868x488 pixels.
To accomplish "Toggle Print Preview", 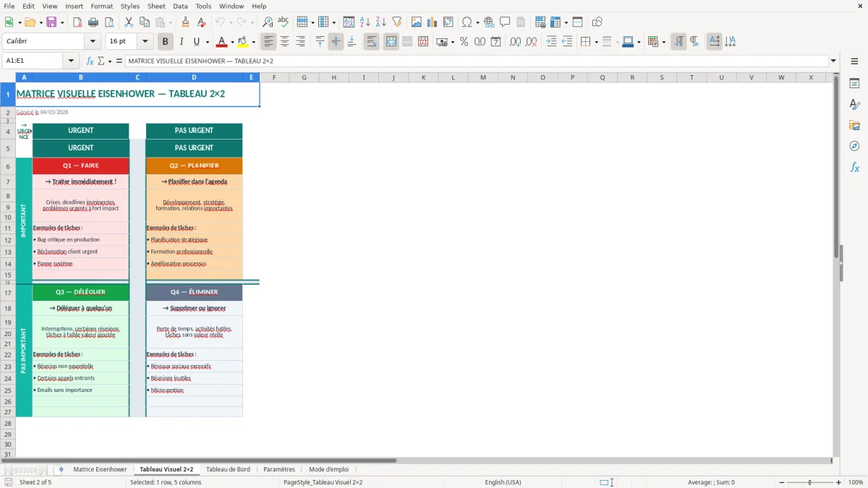I will [x=109, y=22].
